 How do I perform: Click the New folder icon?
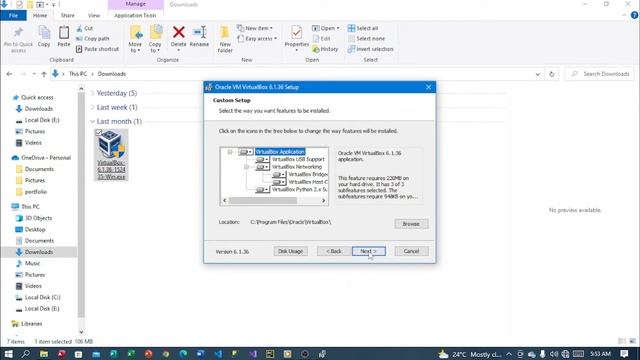(x=225, y=33)
